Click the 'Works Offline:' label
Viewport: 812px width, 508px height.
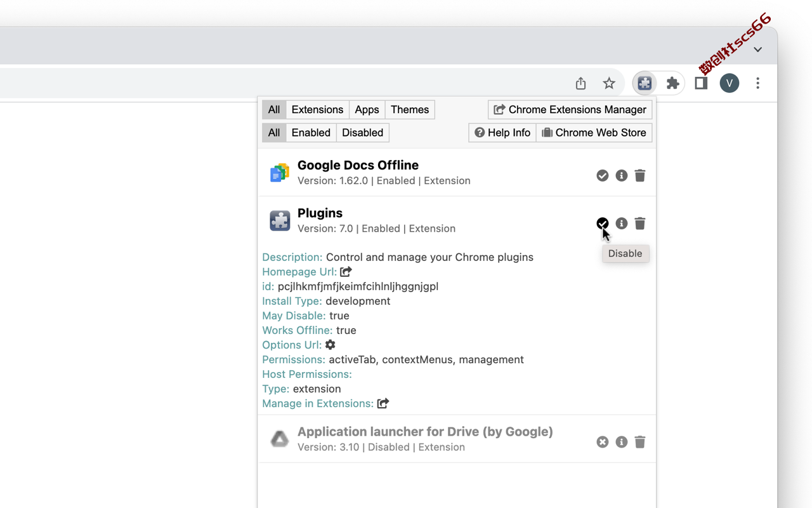pos(298,330)
